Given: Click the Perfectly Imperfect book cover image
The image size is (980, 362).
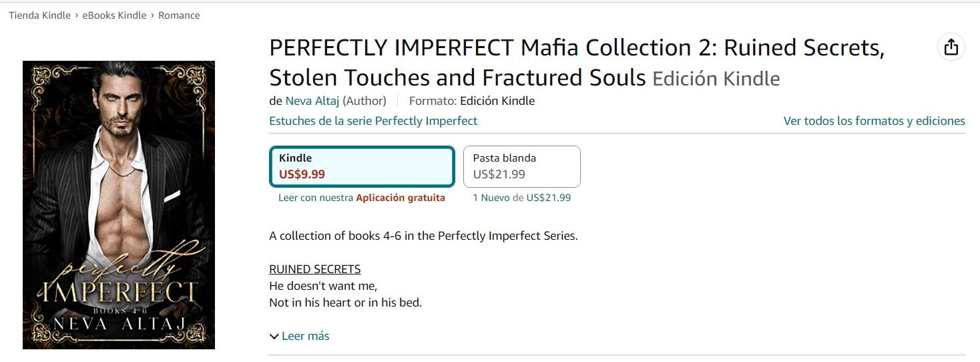Looking at the screenshot, I should click(119, 205).
